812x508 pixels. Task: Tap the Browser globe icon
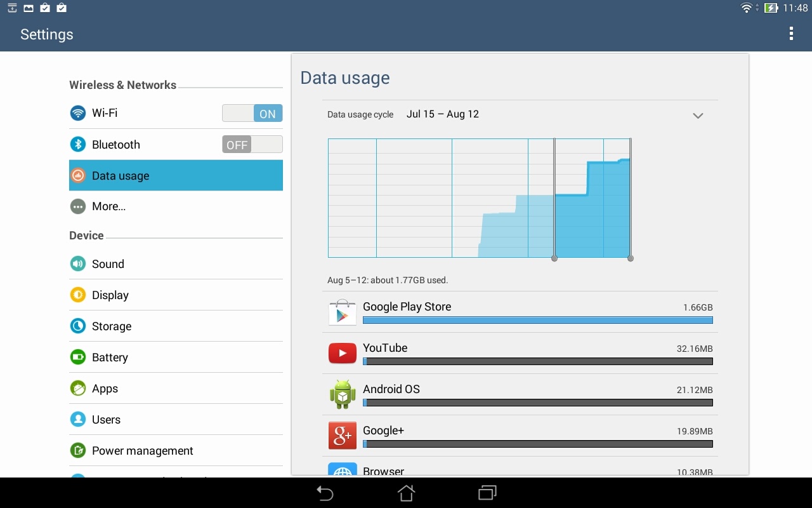click(343, 470)
